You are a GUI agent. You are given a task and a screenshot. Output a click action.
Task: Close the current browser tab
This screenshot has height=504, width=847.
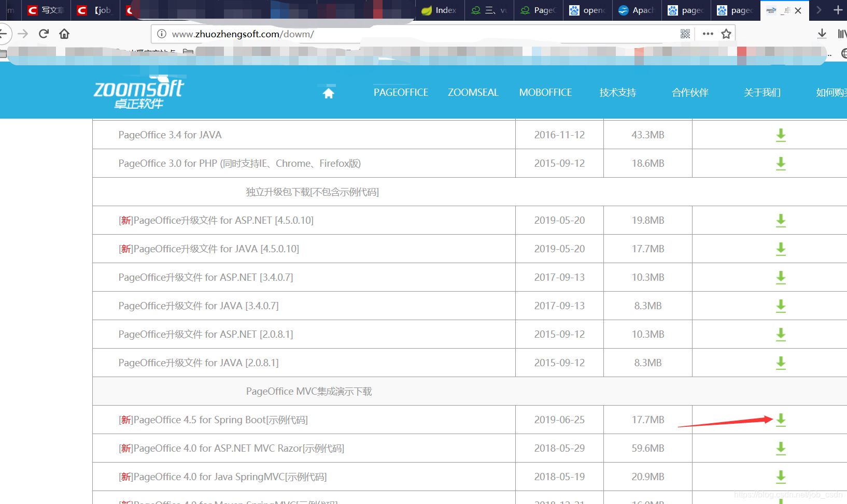(798, 10)
